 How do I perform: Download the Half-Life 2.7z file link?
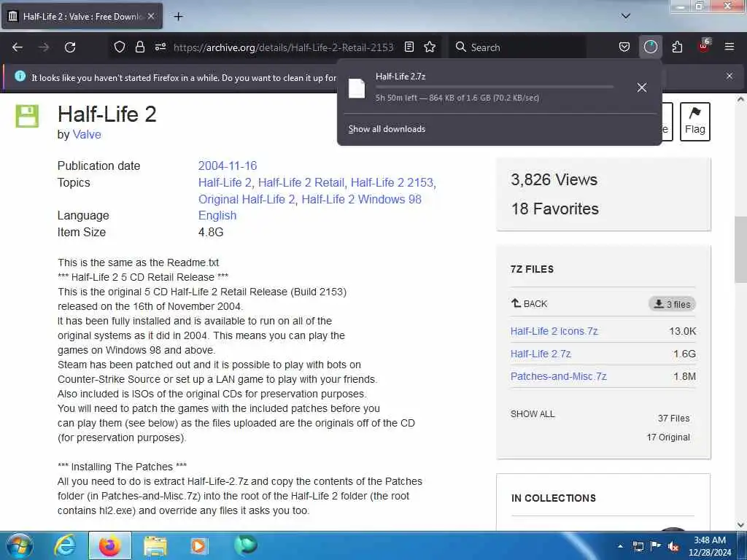click(x=541, y=354)
